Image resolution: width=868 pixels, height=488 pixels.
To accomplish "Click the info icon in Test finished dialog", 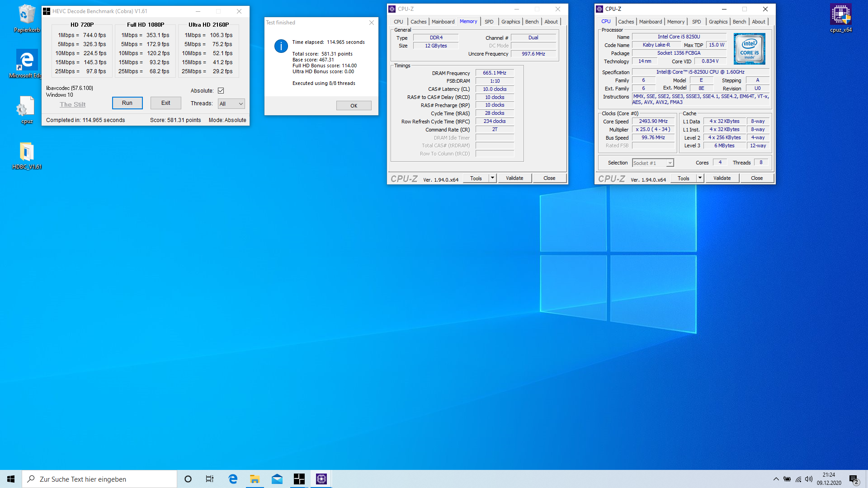I will (x=281, y=46).
